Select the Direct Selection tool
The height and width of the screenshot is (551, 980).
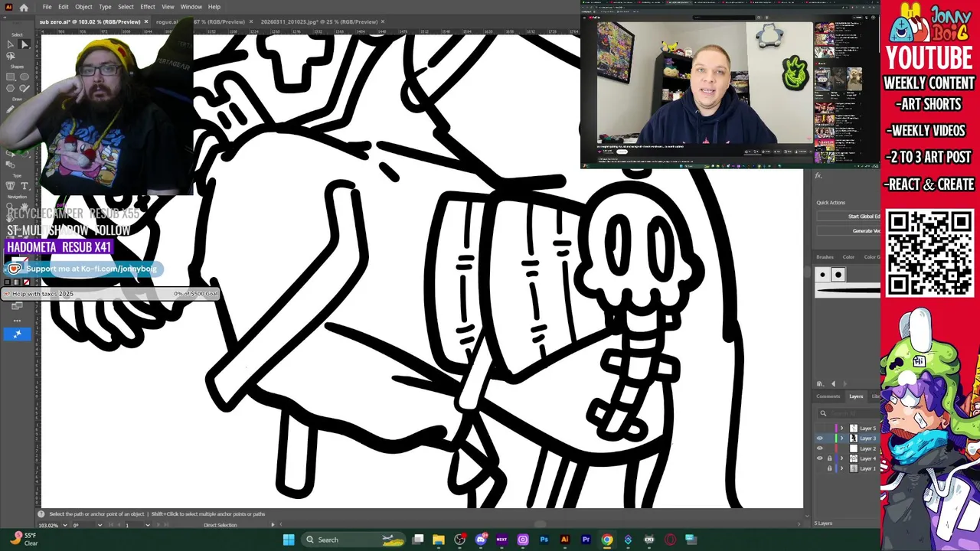coord(24,44)
